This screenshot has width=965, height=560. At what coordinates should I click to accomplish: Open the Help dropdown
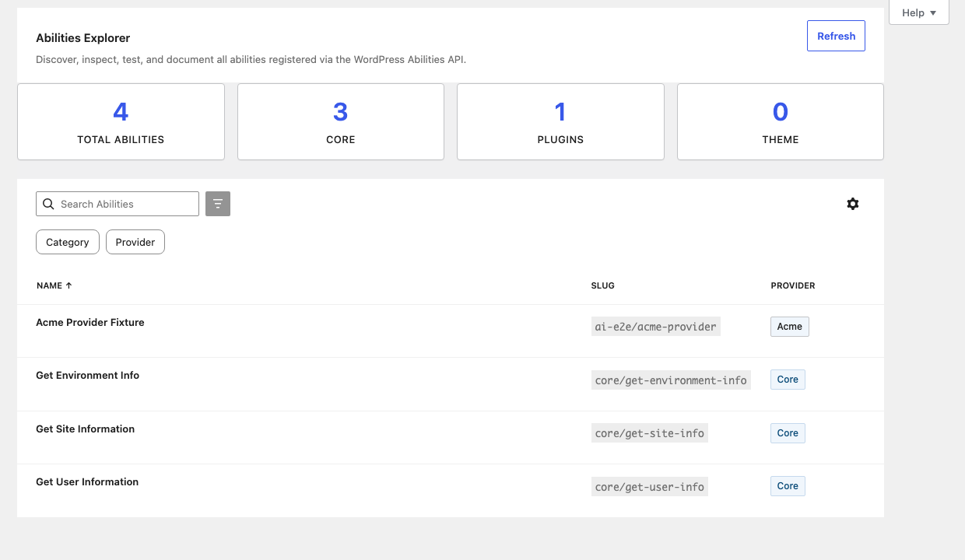coord(919,12)
